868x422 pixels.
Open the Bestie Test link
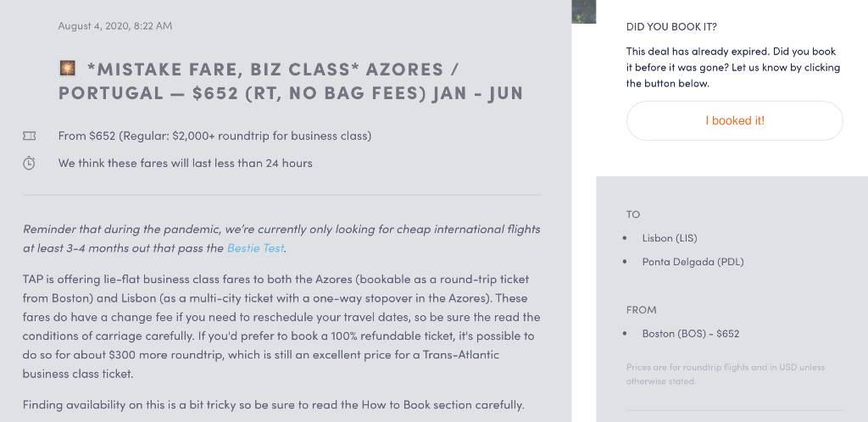[x=255, y=247]
